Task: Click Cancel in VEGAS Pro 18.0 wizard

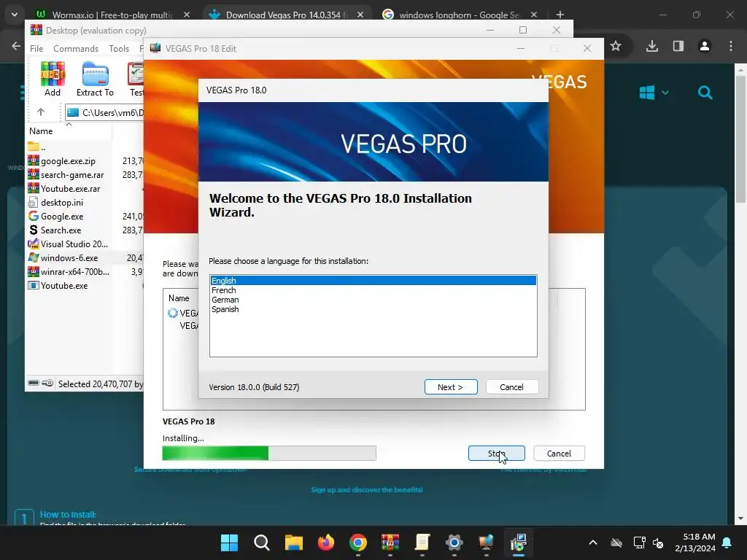Action: tap(511, 387)
